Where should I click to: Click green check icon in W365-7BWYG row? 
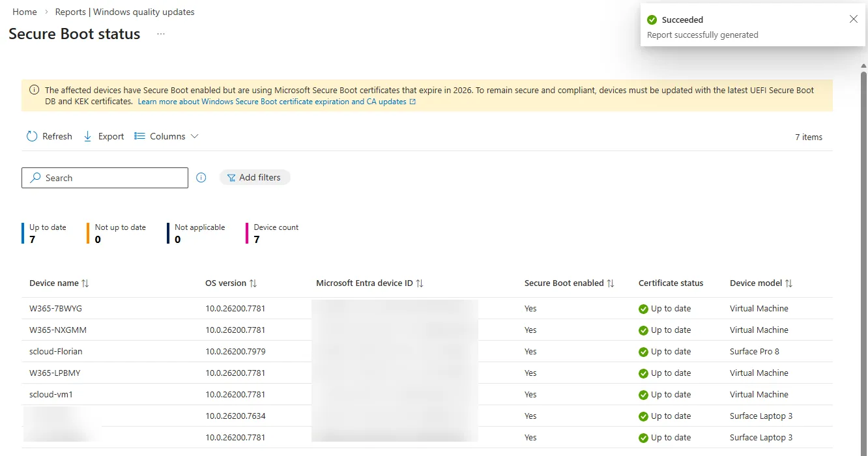coord(643,309)
